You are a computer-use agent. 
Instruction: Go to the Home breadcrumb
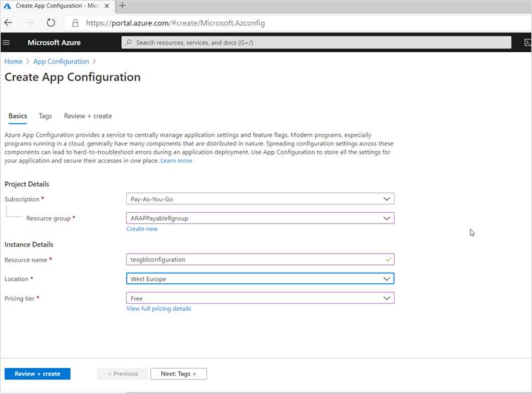(x=13, y=61)
